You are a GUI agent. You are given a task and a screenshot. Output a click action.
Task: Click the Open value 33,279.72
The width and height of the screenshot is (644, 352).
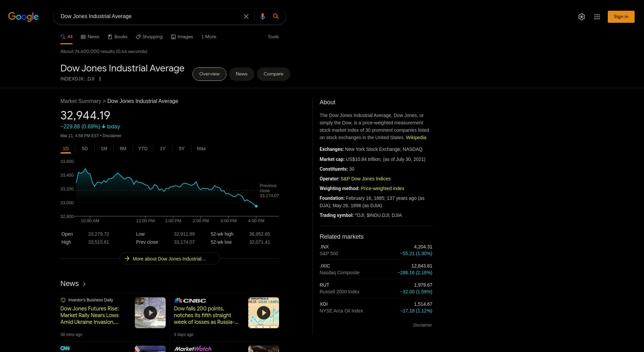[99, 234]
